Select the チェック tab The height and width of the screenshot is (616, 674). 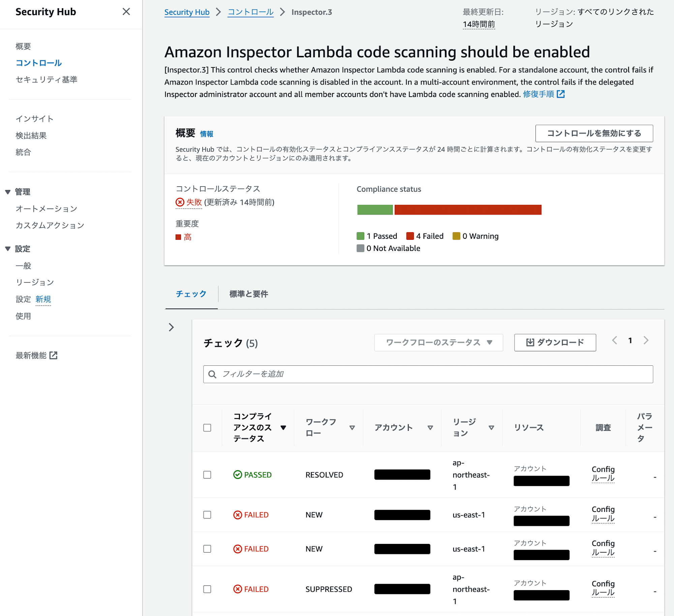[191, 294]
